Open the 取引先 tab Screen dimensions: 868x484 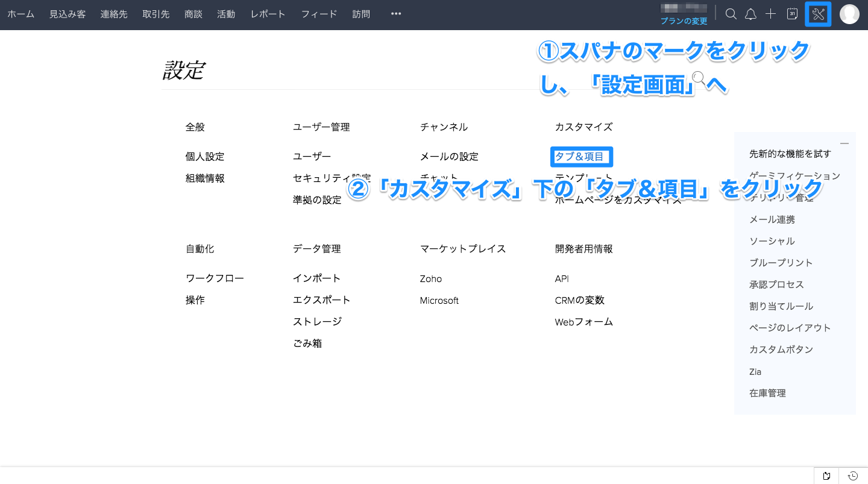point(156,14)
